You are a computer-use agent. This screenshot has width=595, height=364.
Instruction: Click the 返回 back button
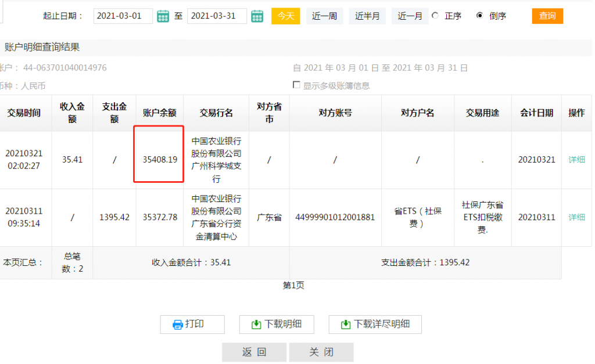[254, 352]
